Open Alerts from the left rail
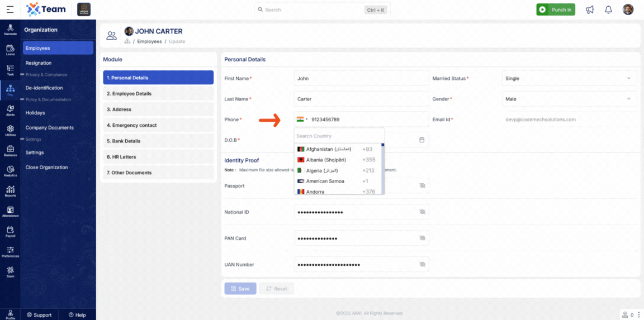Viewport: 644px width, 320px height. (10, 110)
